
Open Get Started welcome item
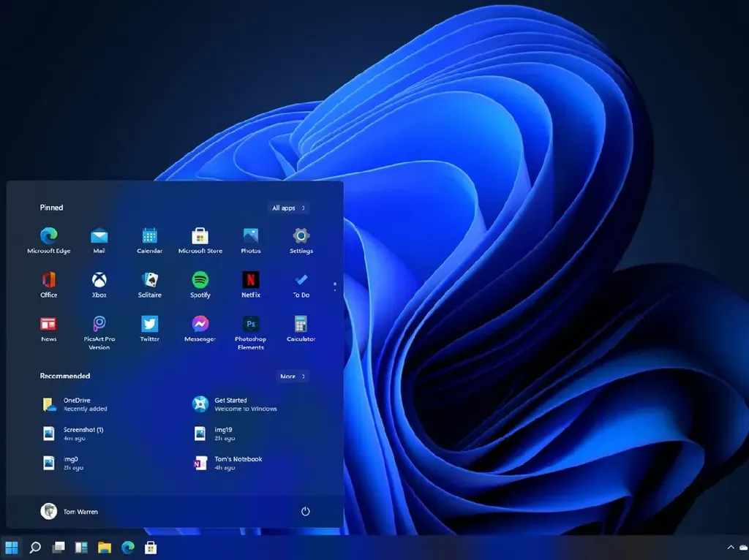pyautogui.click(x=235, y=404)
